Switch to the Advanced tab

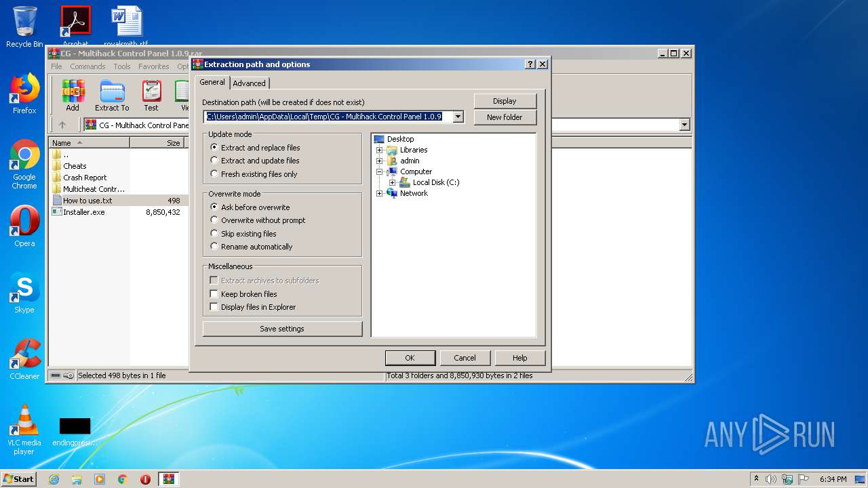tap(250, 83)
